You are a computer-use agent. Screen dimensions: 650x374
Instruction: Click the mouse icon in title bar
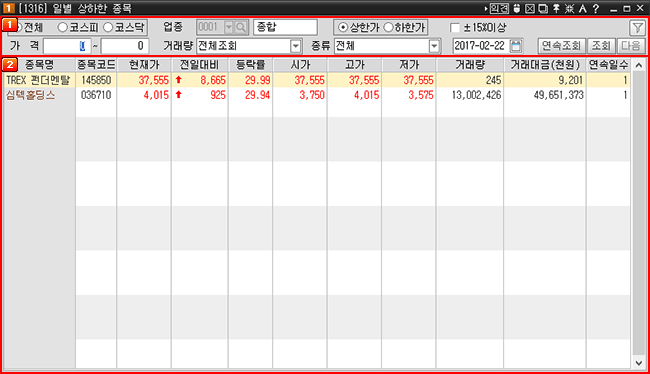[517, 8]
